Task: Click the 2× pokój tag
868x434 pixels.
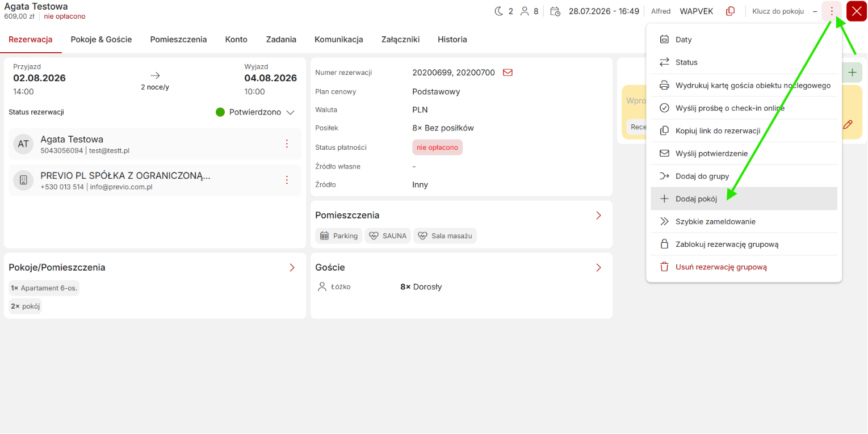Action: (25, 306)
